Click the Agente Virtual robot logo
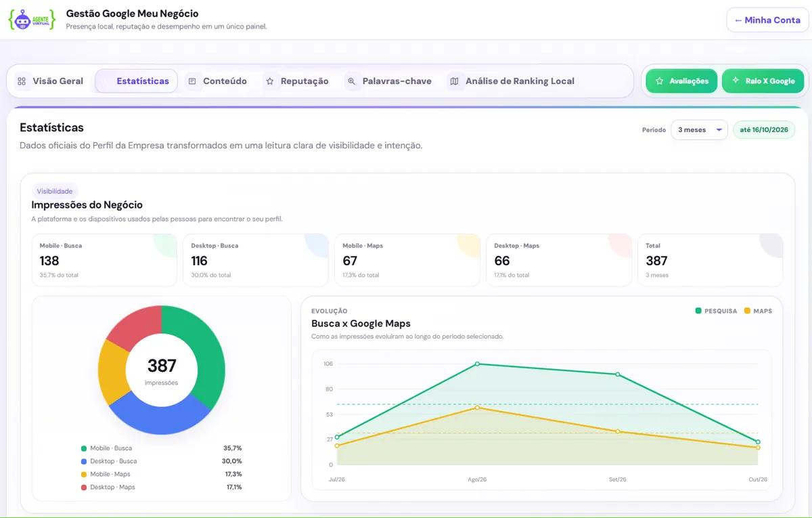The height and width of the screenshot is (518, 812). (32, 20)
